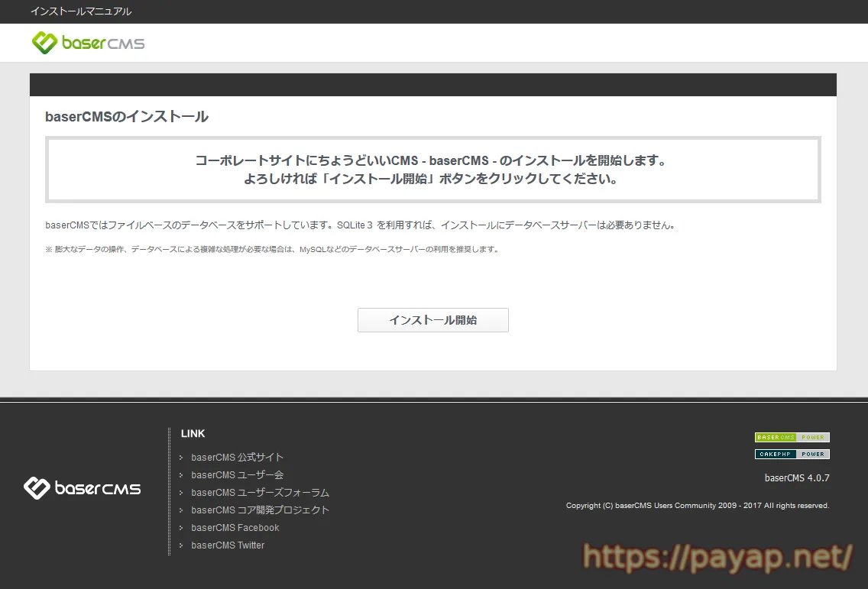Open the インストールマニュアル link in the top bar
This screenshot has width=868, height=589.
(81, 11)
